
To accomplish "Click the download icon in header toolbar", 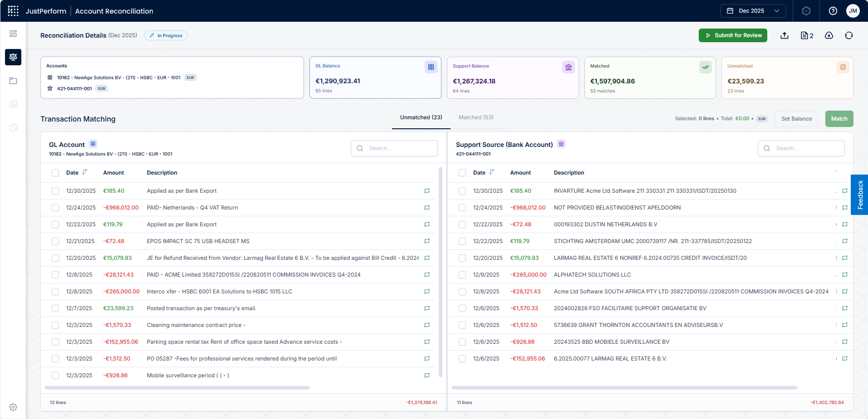I will coord(829,35).
